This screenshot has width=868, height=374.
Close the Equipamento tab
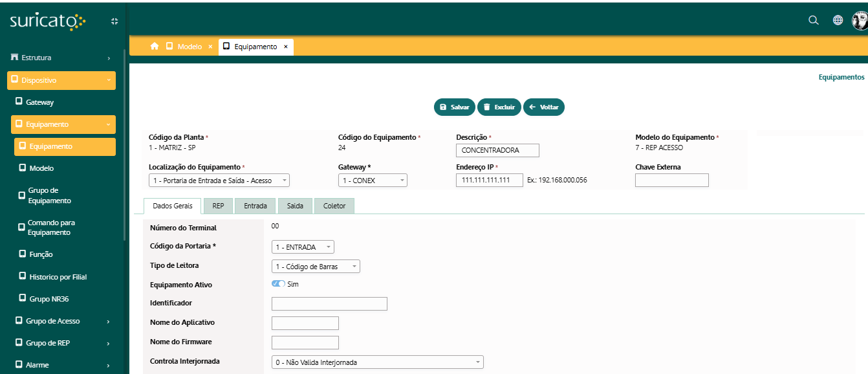[286, 47]
